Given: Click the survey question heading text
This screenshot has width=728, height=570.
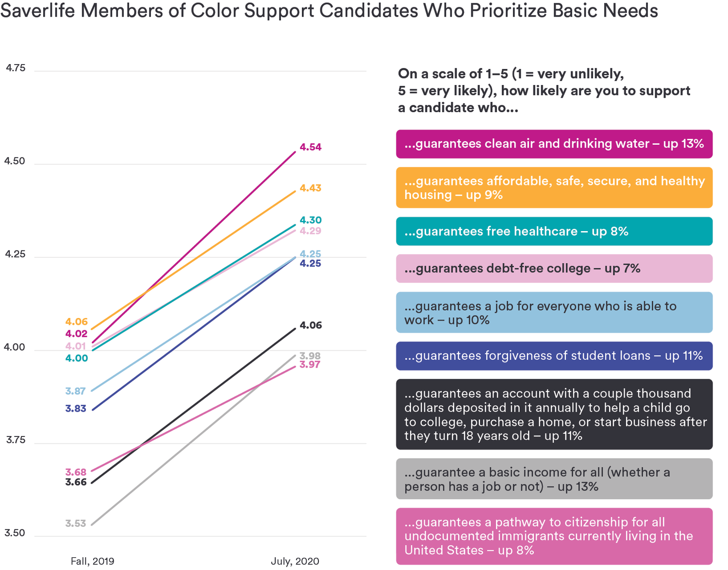Looking at the screenshot, I should 544,90.
